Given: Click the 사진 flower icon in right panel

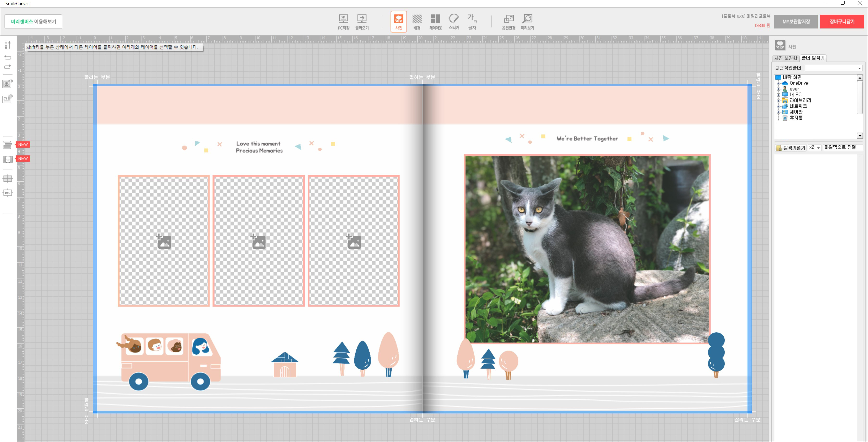Looking at the screenshot, I should 780,45.
